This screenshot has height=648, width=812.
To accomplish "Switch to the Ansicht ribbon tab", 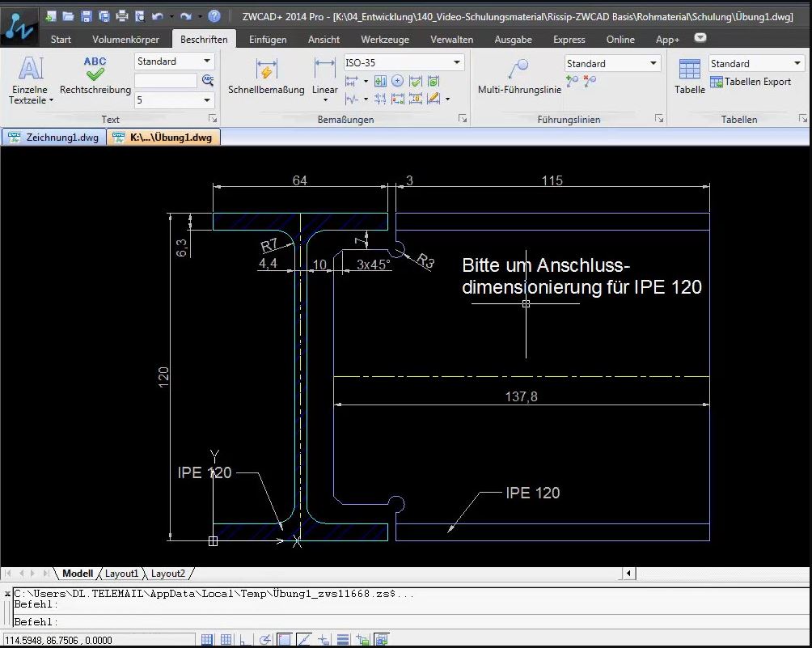I will click(x=324, y=40).
